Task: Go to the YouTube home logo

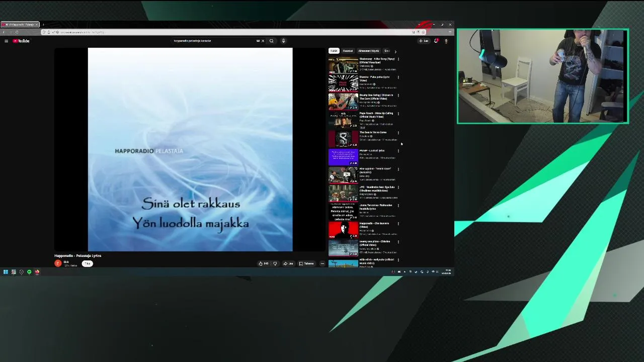Action: click(21, 41)
